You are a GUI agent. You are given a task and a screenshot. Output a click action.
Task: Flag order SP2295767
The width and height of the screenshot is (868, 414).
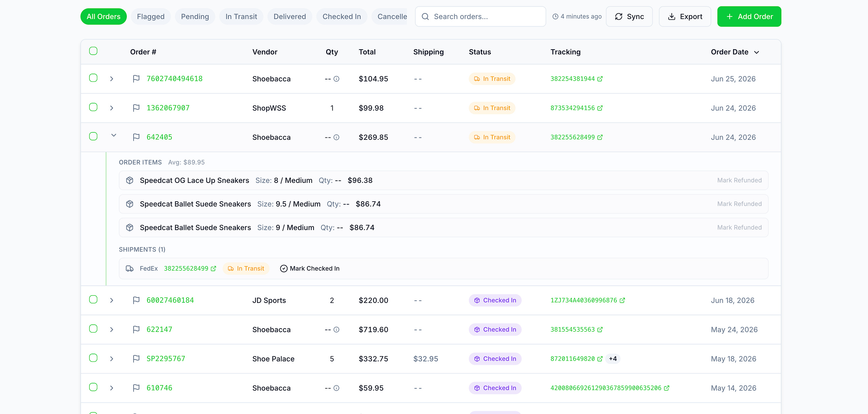(136, 359)
